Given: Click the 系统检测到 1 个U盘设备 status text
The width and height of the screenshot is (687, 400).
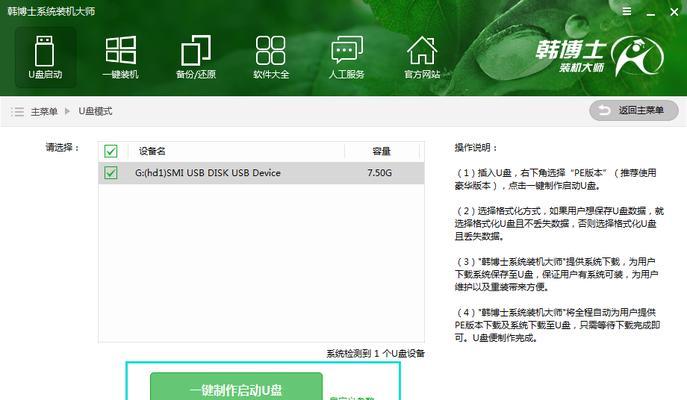Looking at the screenshot, I should tap(375, 353).
